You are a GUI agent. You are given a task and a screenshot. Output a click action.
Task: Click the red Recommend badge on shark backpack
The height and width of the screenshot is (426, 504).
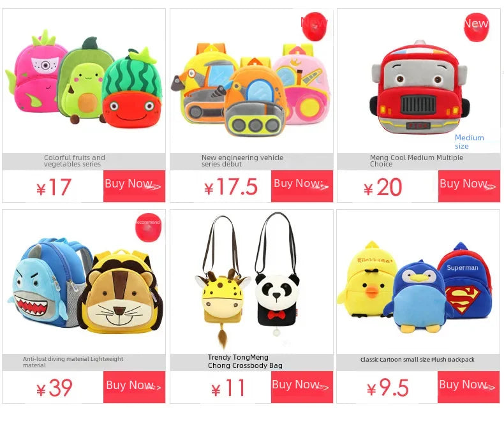[148, 227]
